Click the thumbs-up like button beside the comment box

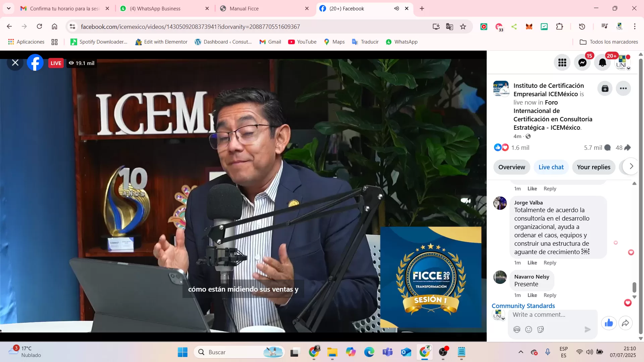coord(609,323)
